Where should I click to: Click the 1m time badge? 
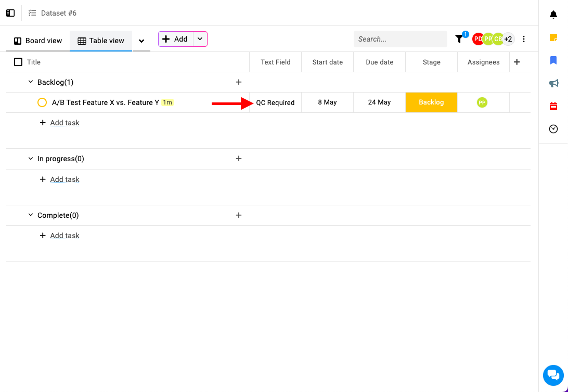167,102
